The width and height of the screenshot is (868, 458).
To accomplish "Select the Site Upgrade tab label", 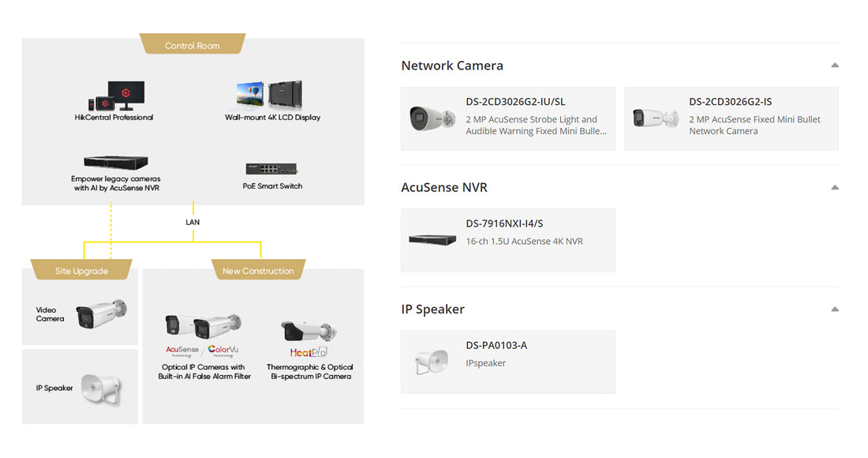I will coord(82,271).
